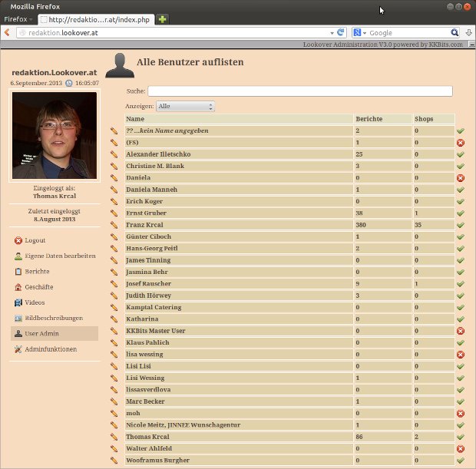Image resolution: width=476 pixels, height=469 pixels.
Task: Click the edit pencil for Franz Krcal
Action: click(114, 225)
